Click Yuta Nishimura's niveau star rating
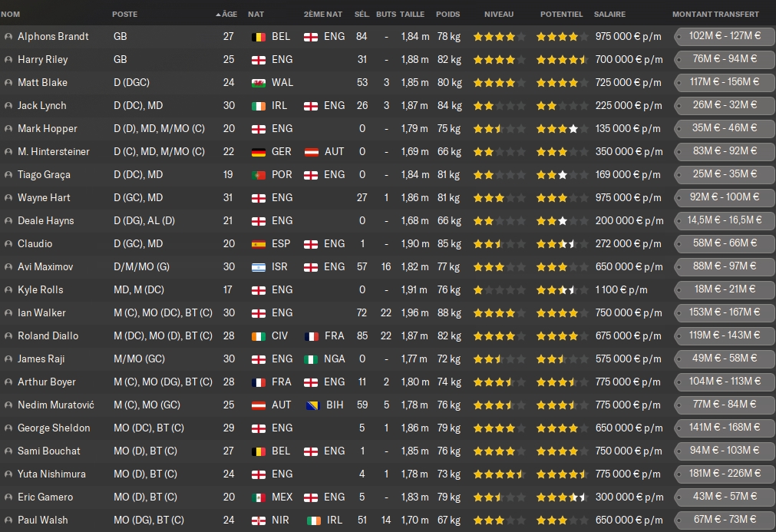Viewport: 776px width, 532px height. click(x=499, y=474)
